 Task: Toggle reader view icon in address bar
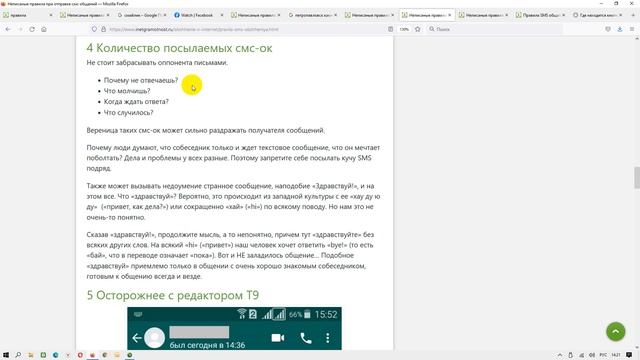[x=390, y=29]
